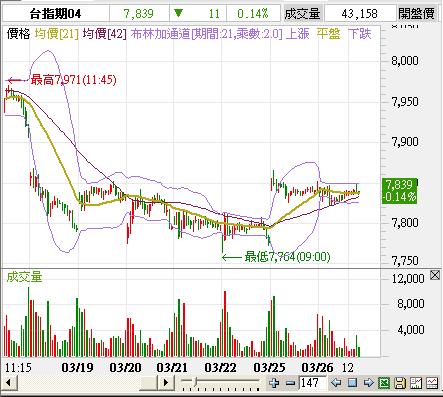The width and height of the screenshot is (443, 397).
Task: Click the line chart type icon
Action: 432,382
